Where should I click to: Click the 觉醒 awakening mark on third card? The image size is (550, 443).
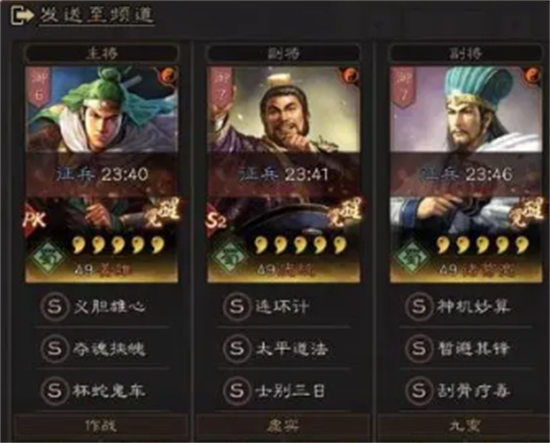[x=526, y=212]
